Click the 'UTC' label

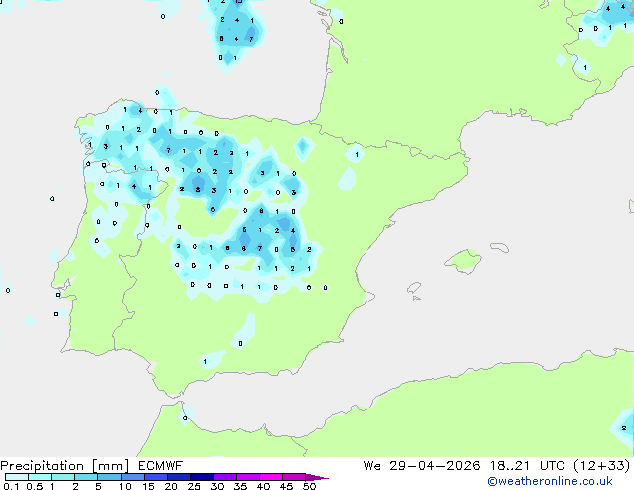[x=552, y=466]
